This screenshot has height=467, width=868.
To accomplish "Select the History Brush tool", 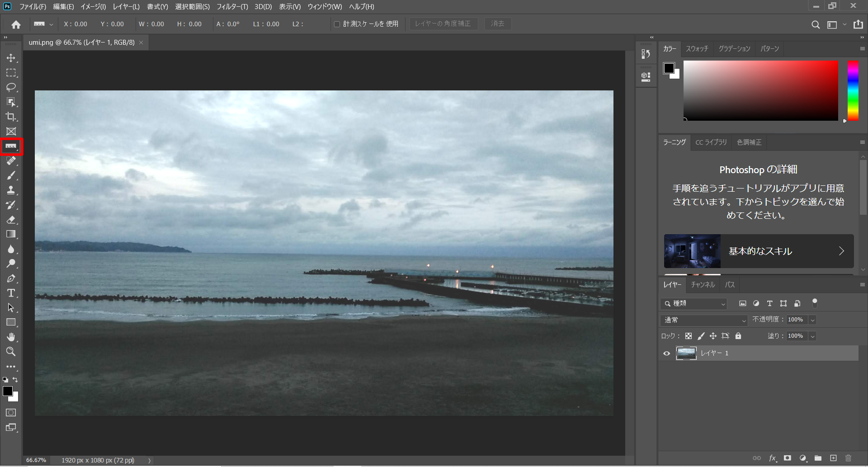I will click(11, 205).
